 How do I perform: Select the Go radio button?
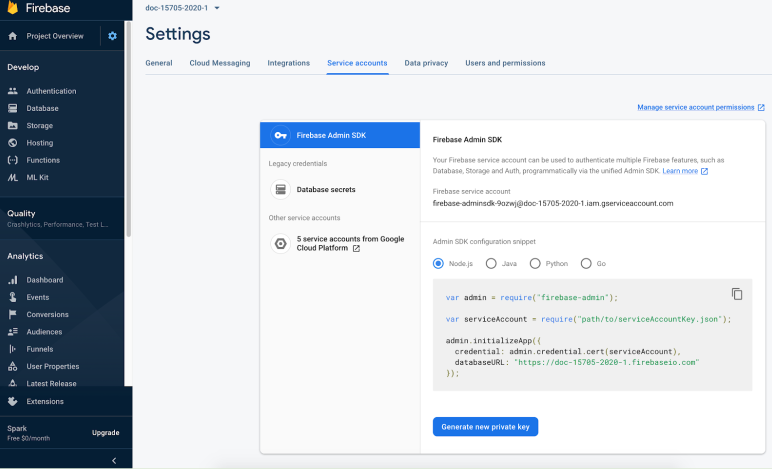click(x=586, y=263)
